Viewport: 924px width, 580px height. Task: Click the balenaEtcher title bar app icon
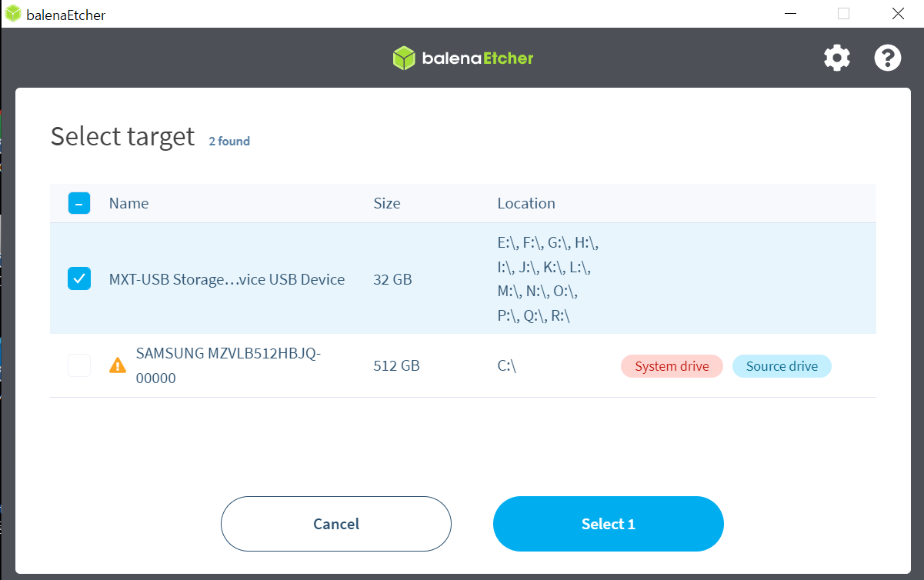[13, 14]
